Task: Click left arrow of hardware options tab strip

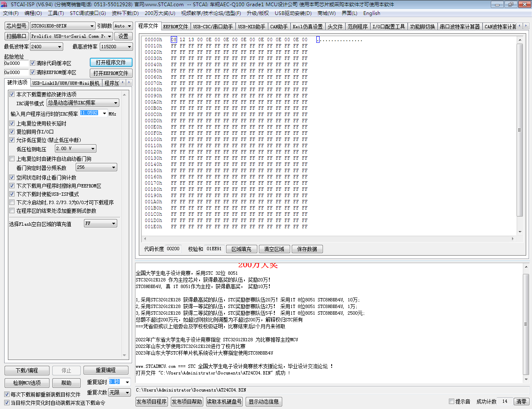Action: coord(123,82)
